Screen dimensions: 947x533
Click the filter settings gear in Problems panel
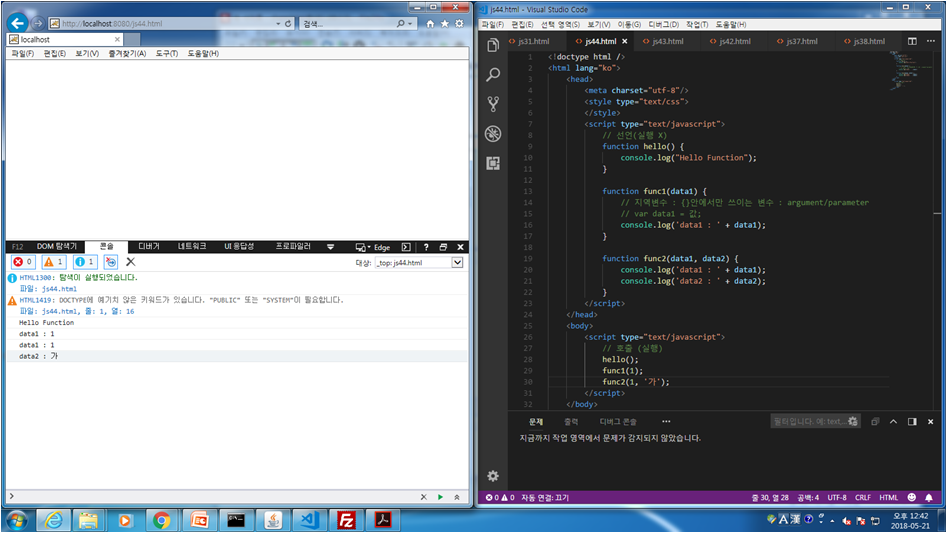(x=853, y=421)
